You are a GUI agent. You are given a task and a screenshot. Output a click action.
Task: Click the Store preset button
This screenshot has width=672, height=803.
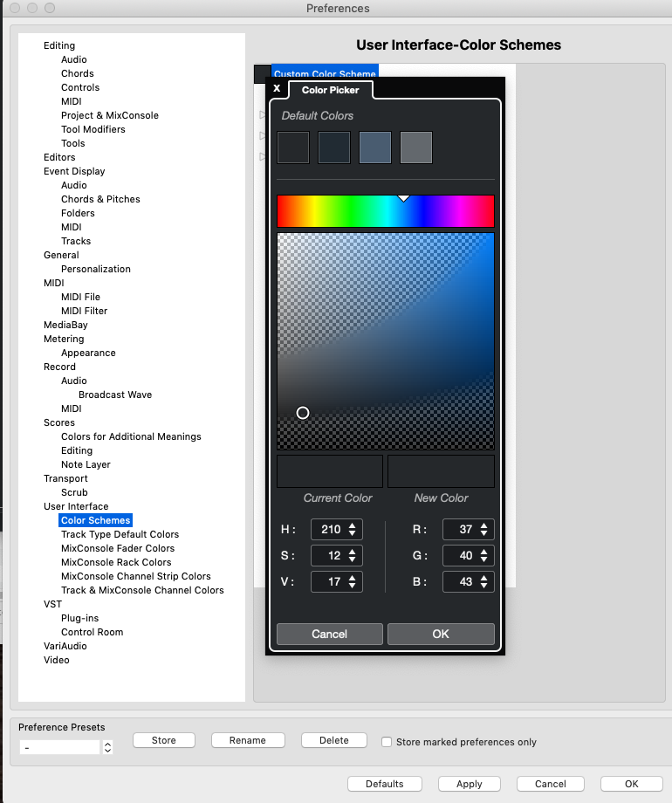tap(164, 740)
